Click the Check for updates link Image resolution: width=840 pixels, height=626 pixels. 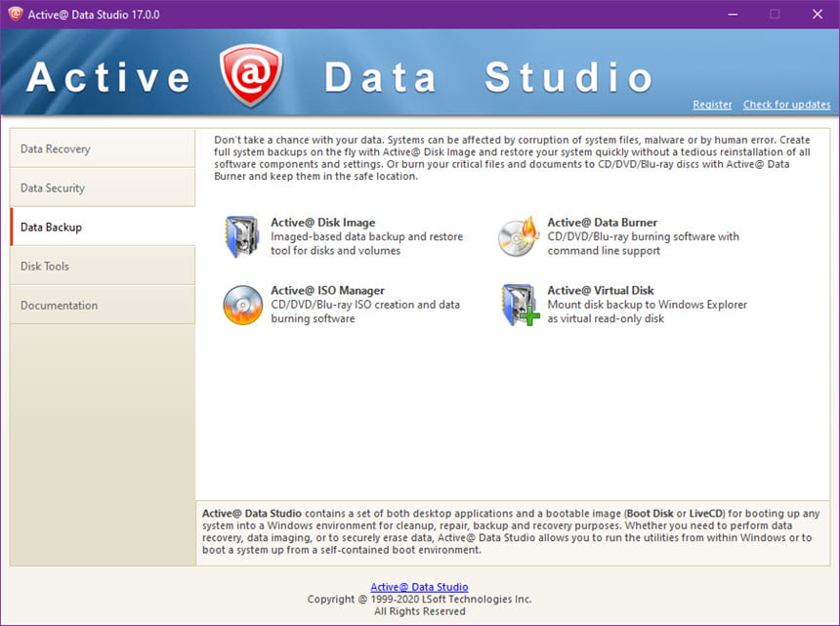[x=786, y=104]
